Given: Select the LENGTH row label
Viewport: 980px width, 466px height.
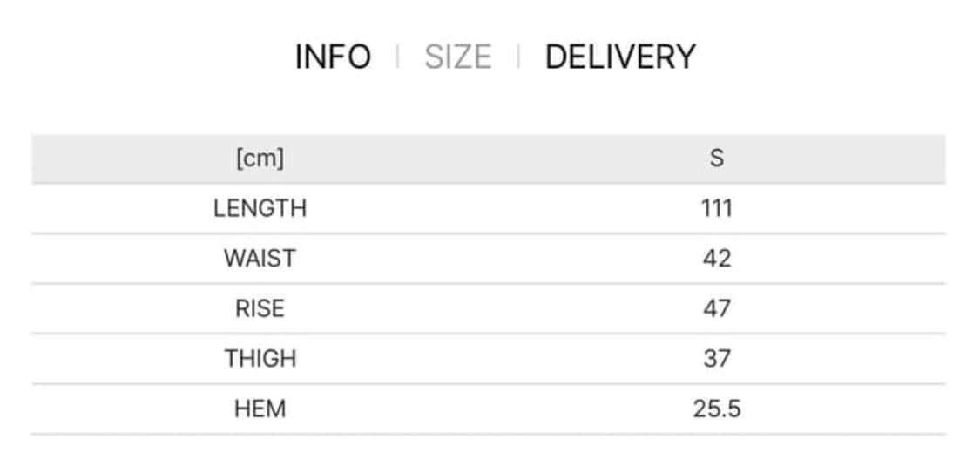Looking at the screenshot, I should pos(260,209).
